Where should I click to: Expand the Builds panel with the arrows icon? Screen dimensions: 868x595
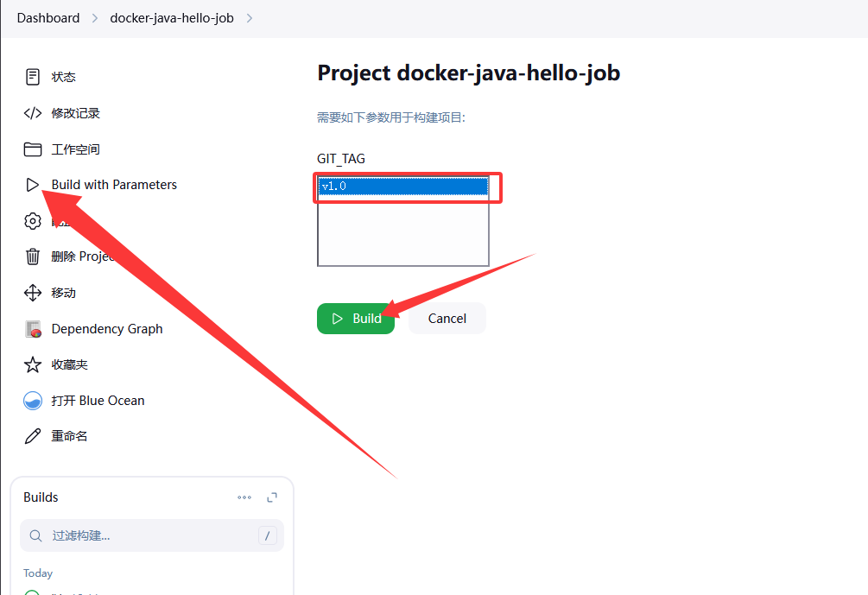(x=272, y=497)
